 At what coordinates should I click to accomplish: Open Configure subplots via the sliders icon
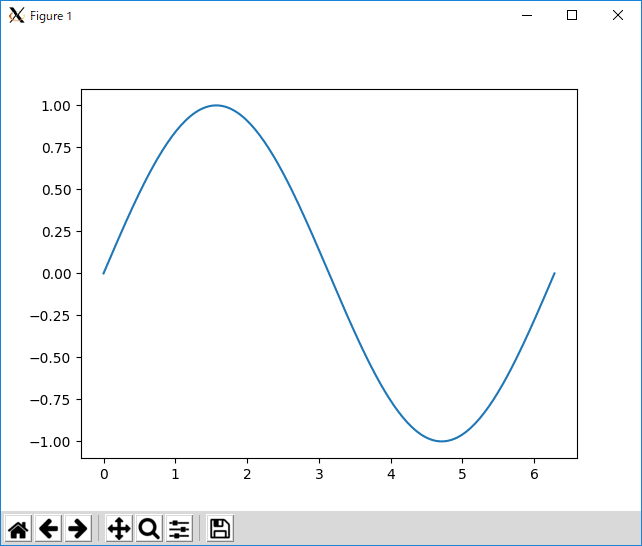pos(179,528)
